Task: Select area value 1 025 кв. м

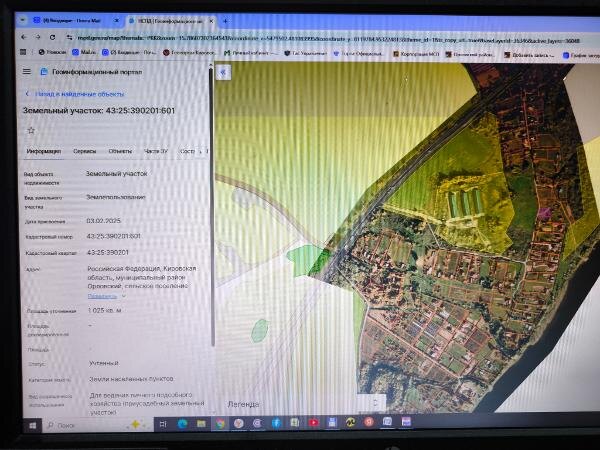Action: (x=104, y=310)
